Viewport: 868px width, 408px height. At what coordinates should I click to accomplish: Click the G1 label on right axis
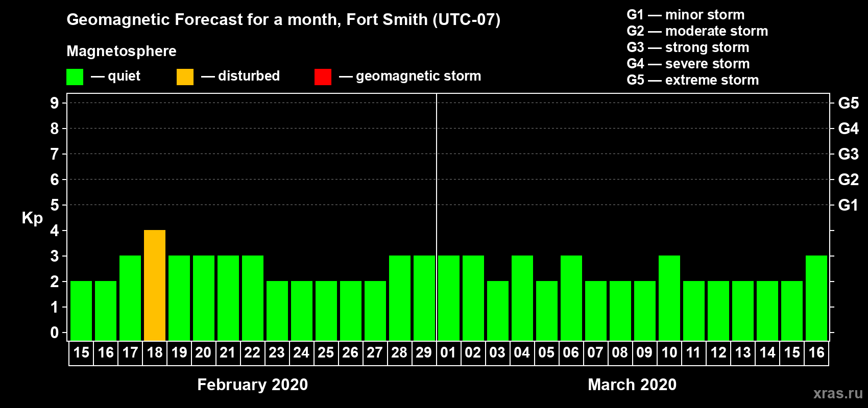848,205
